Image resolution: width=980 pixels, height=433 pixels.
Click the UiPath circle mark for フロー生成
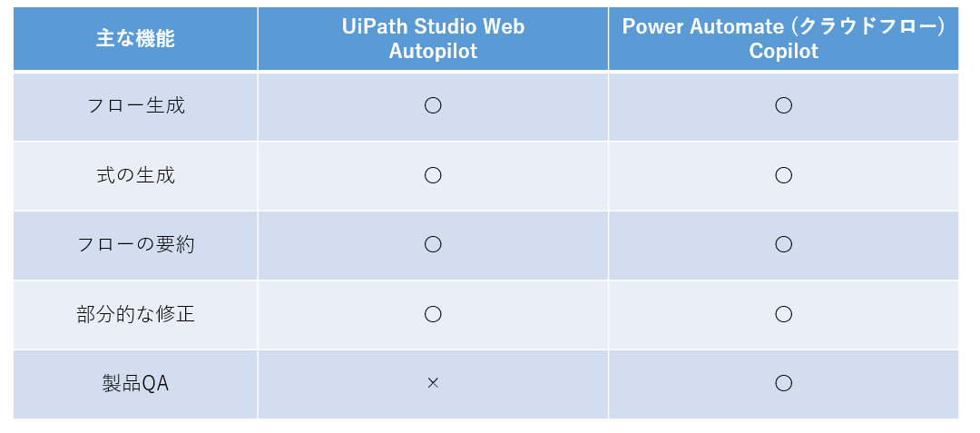point(433,105)
